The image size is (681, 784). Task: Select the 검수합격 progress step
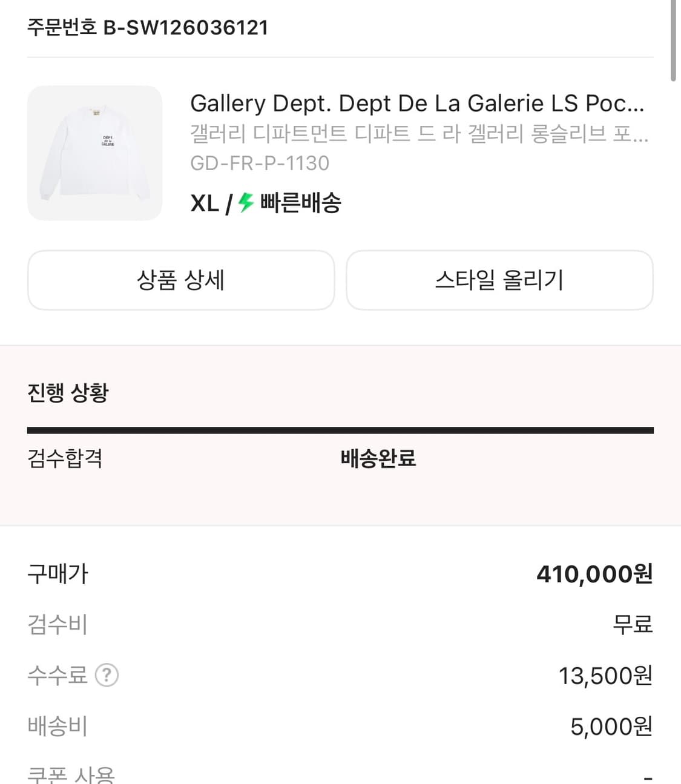tap(65, 458)
